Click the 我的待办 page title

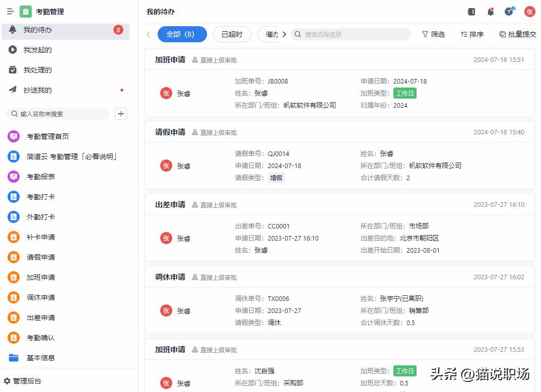pos(161,12)
